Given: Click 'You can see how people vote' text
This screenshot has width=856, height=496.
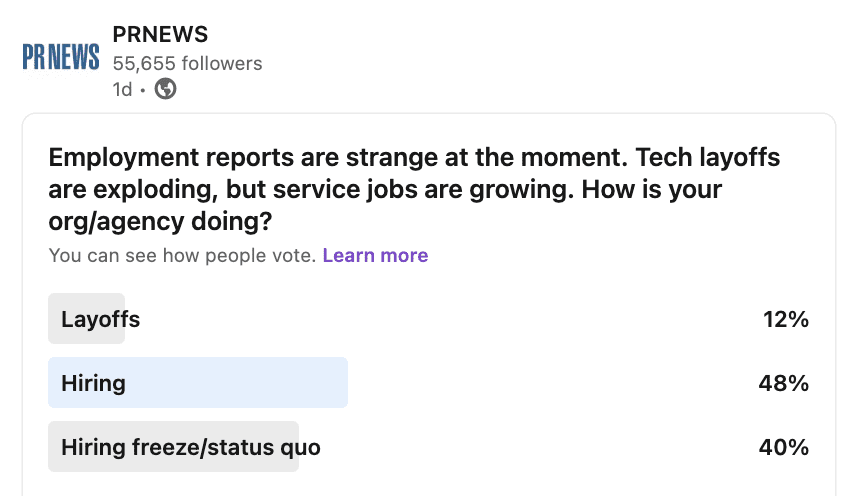Looking at the screenshot, I should tap(182, 255).
